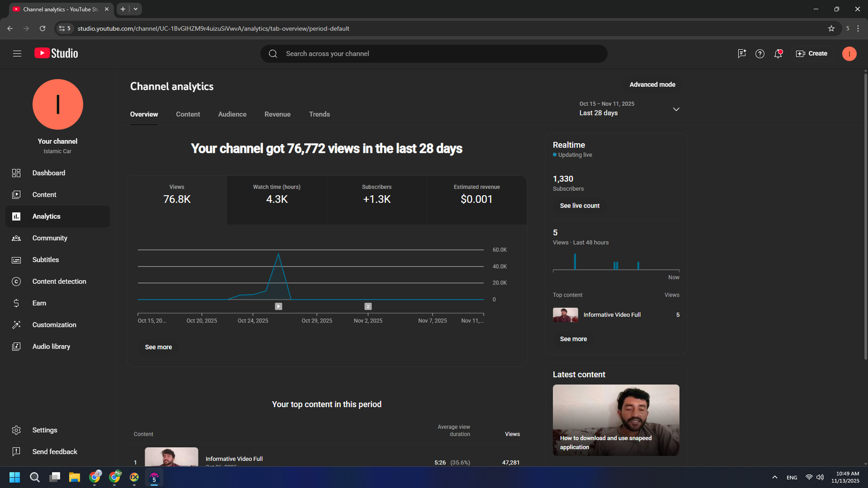
Task: Open the account avatar in header
Action: pyautogui.click(x=848, y=54)
